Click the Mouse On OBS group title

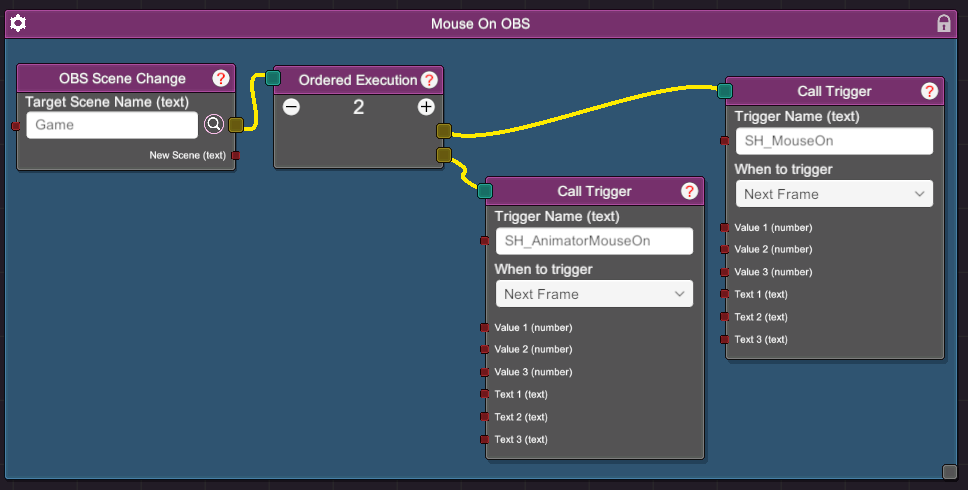[480, 24]
